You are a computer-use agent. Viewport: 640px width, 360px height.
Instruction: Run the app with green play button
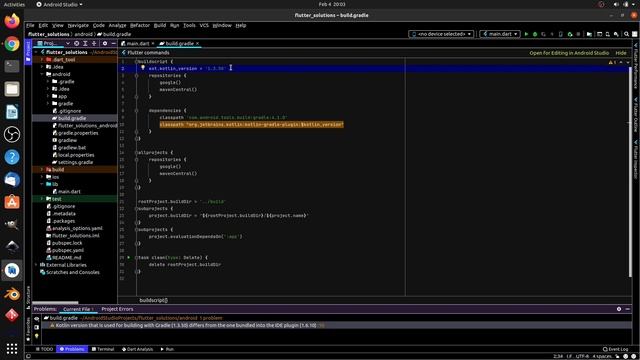pyautogui.click(x=526, y=34)
